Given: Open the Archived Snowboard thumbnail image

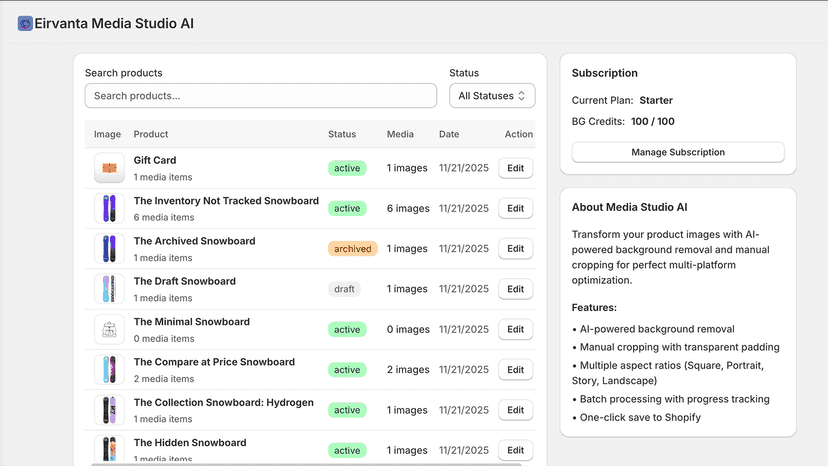Looking at the screenshot, I should (109, 248).
